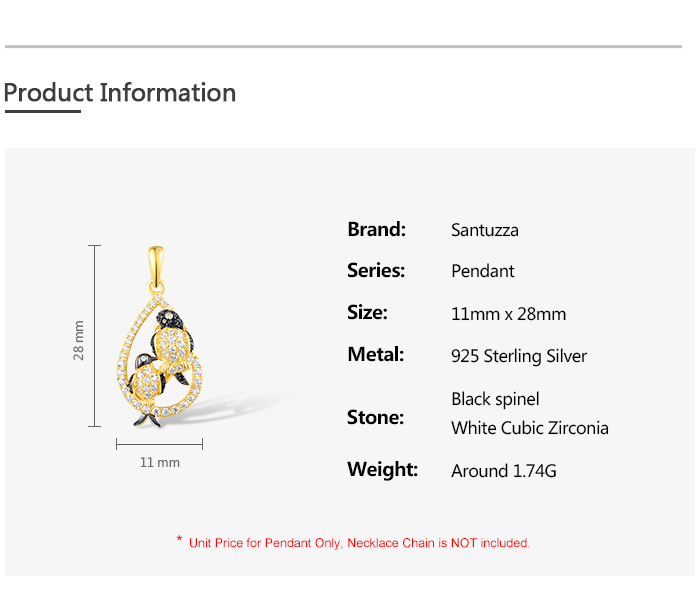Click the red asterisk before the note
This screenshot has height=615, width=700.
[x=179, y=541]
